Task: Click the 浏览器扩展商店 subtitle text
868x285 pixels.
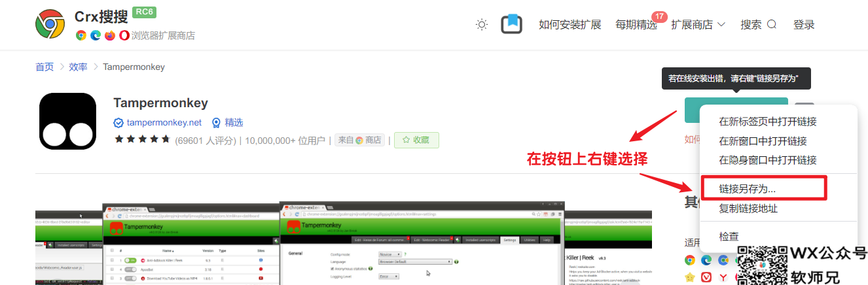Action: [x=163, y=35]
